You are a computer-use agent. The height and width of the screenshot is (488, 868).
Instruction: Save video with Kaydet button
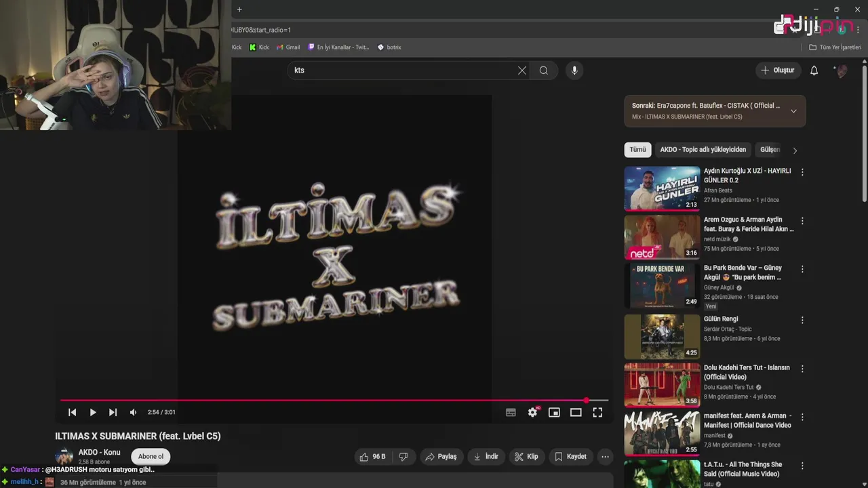(570, 457)
